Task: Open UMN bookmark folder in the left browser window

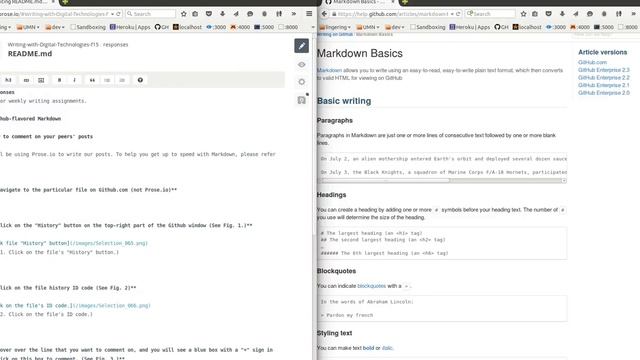Action: click(28, 27)
